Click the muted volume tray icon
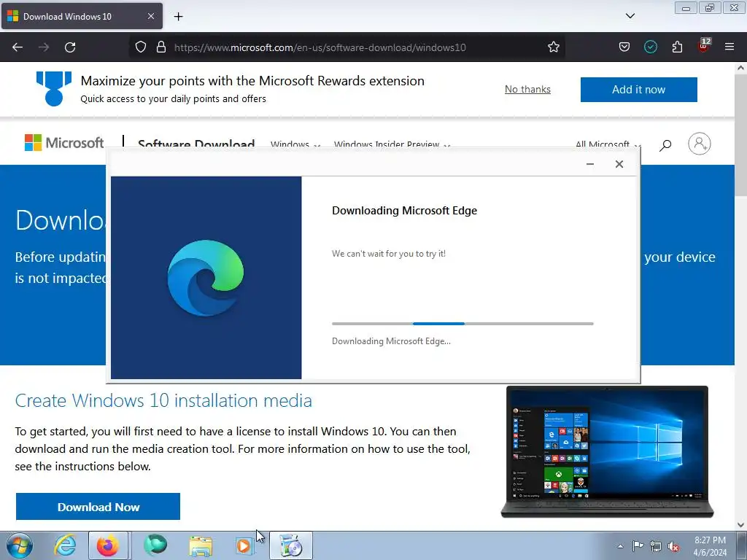Image resolution: width=747 pixels, height=560 pixels. coord(673,546)
